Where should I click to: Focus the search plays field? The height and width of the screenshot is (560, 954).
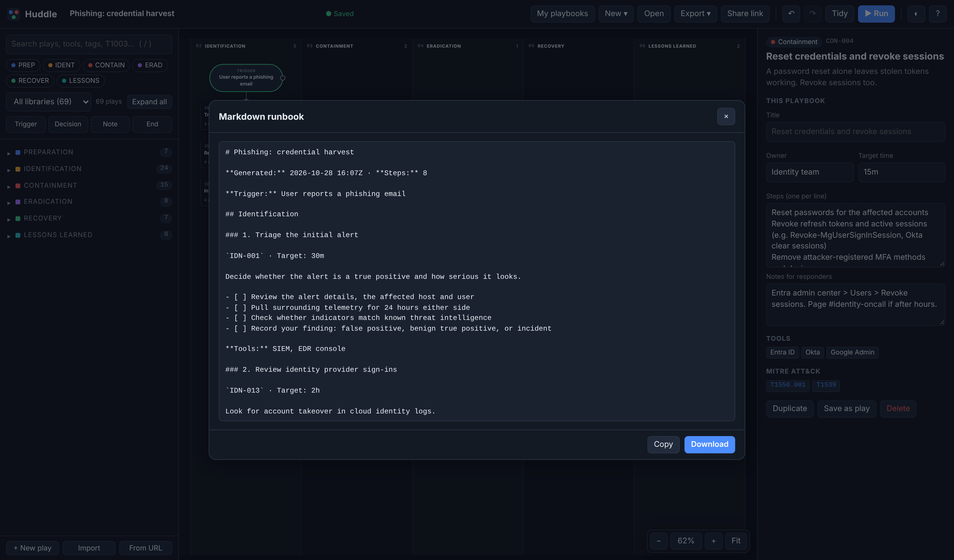89,44
